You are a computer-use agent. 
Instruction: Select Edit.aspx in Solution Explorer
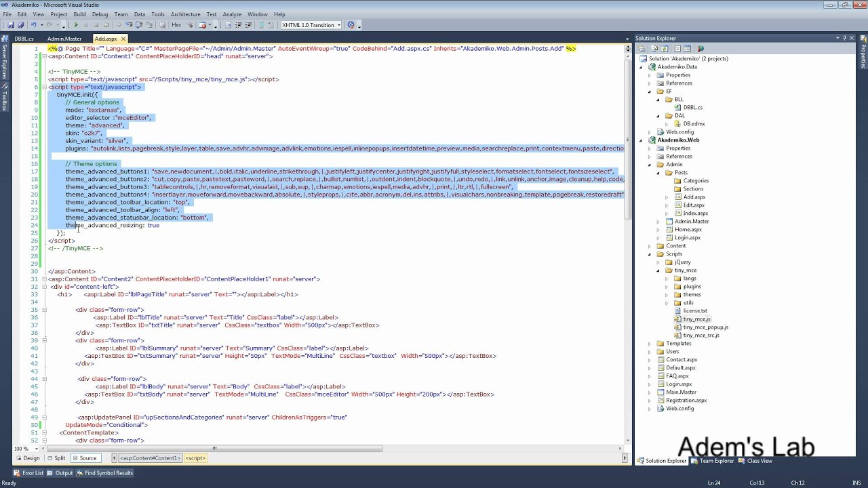(x=694, y=205)
